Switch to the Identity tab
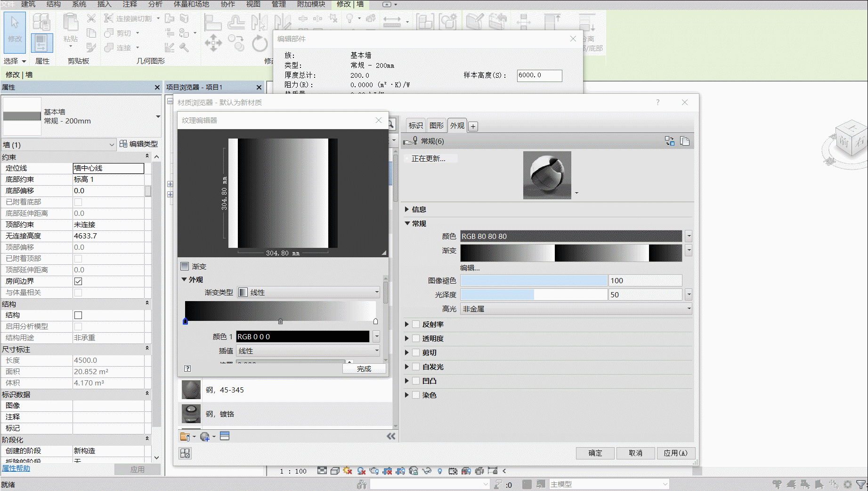The width and height of the screenshot is (868, 491). point(415,125)
